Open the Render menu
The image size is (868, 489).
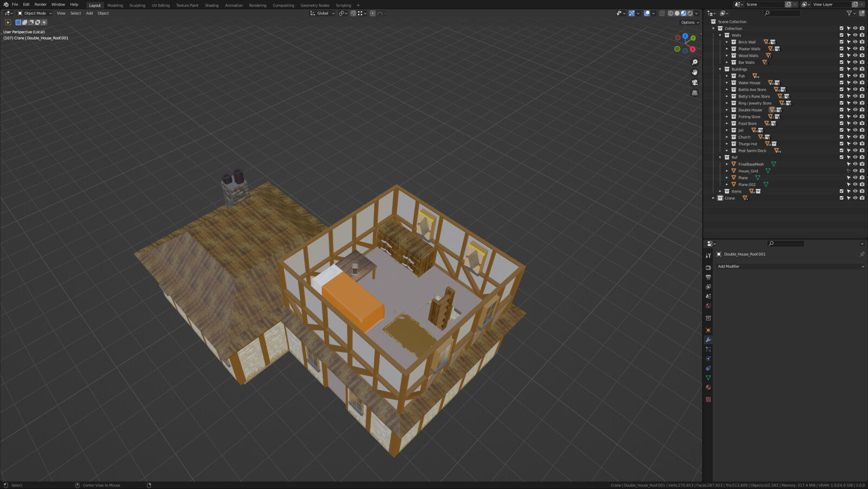tap(40, 4)
